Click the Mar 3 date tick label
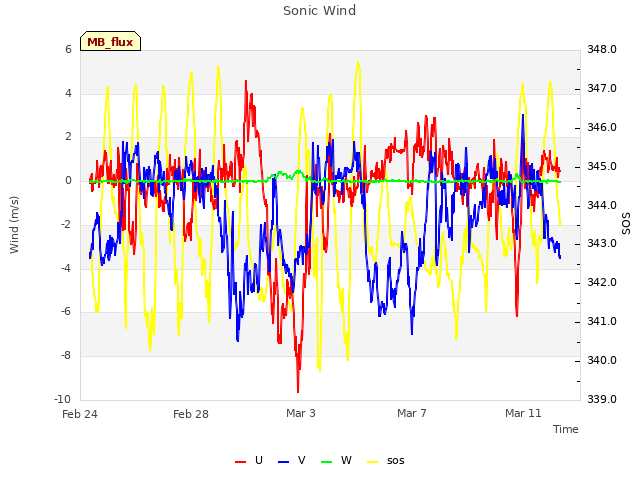This screenshot has height=480, width=640. (x=301, y=413)
